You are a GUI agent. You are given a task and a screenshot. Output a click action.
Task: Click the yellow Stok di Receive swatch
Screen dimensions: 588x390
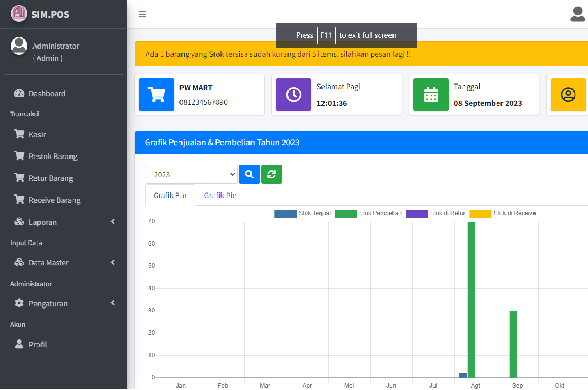click(480, 213)
